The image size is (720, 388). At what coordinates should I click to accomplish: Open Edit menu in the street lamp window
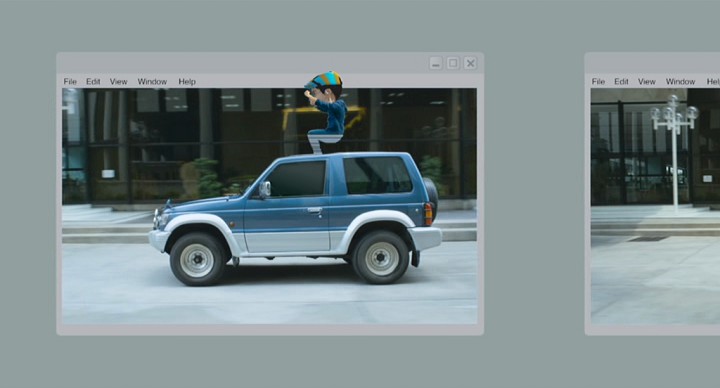(621, 81)
